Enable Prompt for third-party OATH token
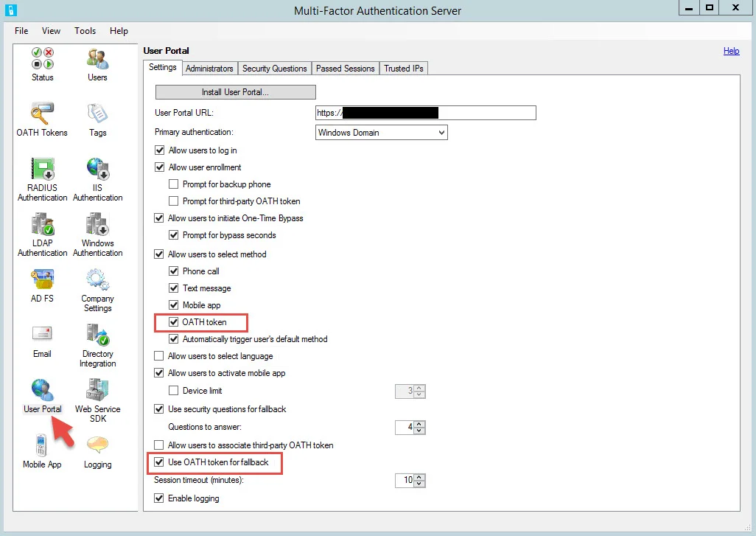Screen dimensions: 756x536 pos(174,201)
